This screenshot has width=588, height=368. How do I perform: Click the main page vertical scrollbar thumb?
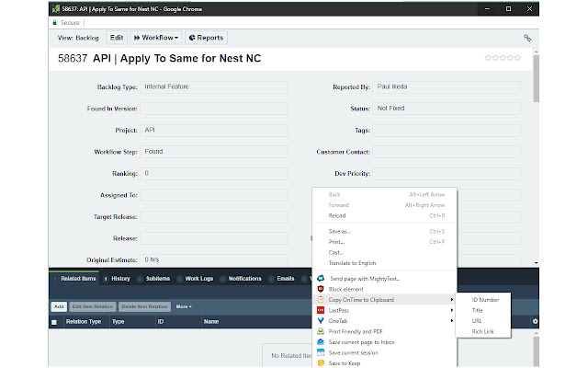pos(537,79)
